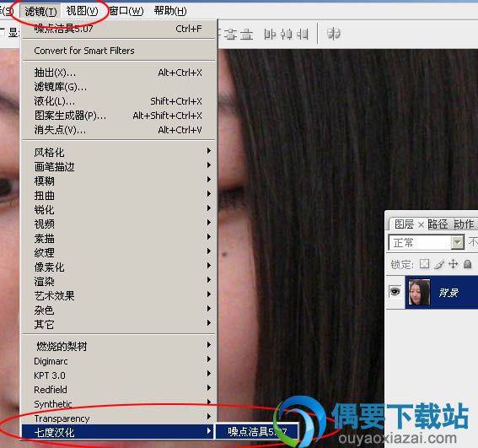
Task: Expand the 燃烧的梨树 plugin submenu
Action: (x=119, y=346)
